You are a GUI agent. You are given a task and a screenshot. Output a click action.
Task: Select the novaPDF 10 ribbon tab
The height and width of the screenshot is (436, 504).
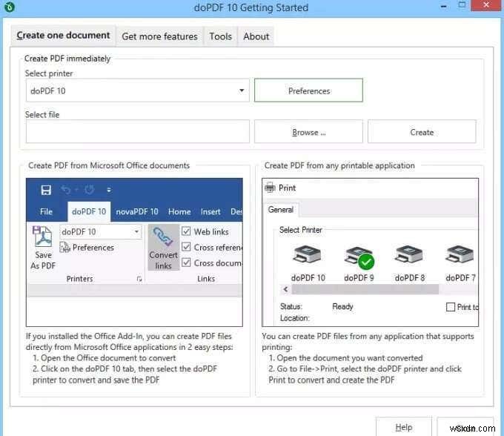pos(137,211)
